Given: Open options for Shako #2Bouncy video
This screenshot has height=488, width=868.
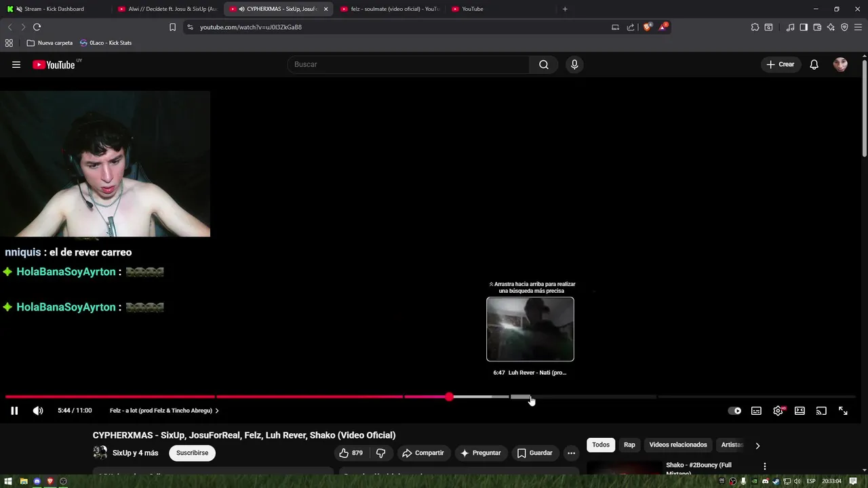Looking at the screenshot, I should [764, 466].
